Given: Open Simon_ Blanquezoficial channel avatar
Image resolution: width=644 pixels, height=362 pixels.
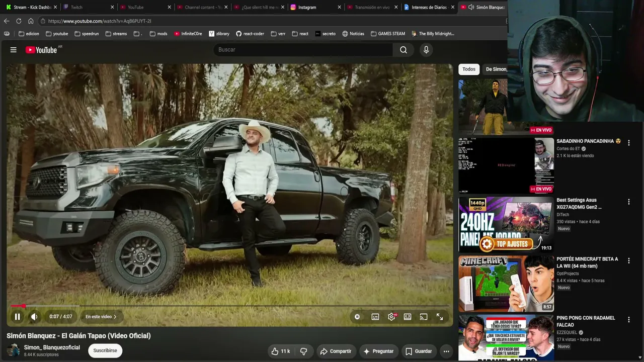Looking at the screenshot, I should coord(13,350).
